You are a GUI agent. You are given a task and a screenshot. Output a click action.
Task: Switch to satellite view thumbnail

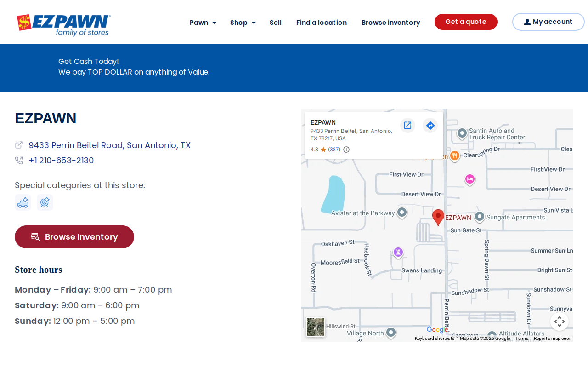316,327
